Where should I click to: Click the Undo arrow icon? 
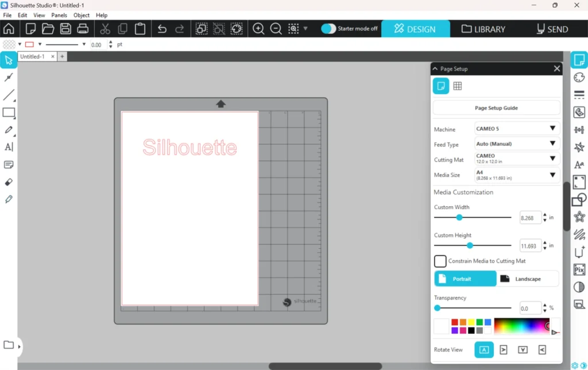162,29
